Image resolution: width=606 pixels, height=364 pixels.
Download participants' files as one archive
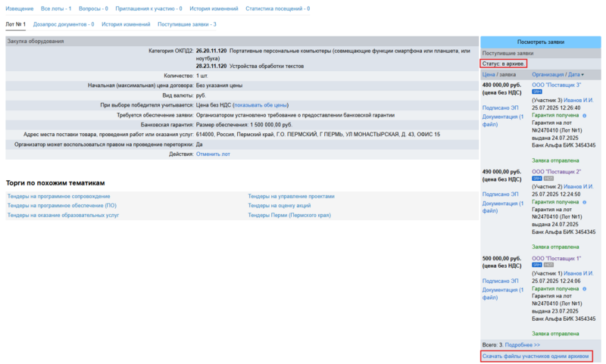(x=535, y=356)
